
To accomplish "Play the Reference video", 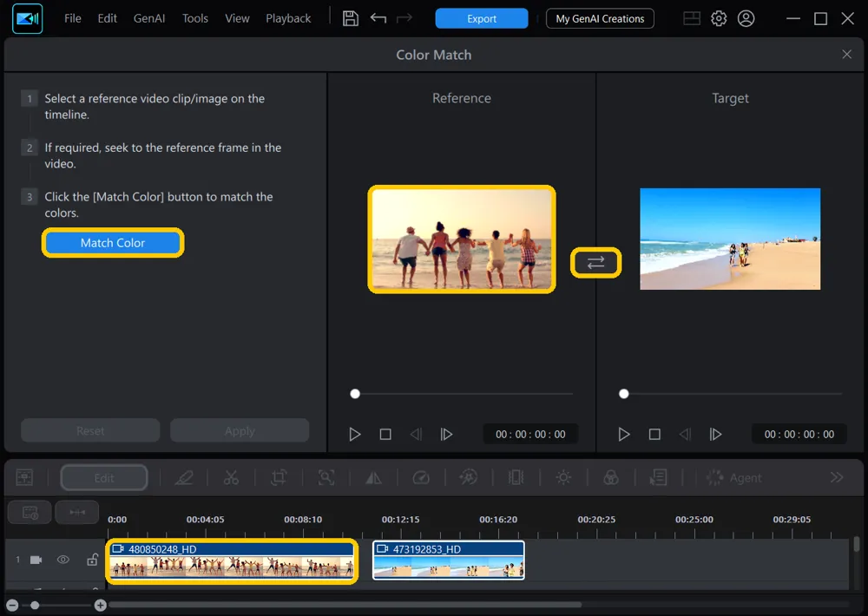I will 355,435.
